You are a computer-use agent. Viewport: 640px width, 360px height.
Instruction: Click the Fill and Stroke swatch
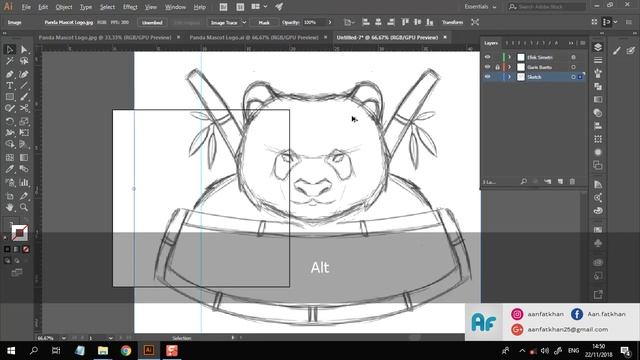(x=19, y=233)
